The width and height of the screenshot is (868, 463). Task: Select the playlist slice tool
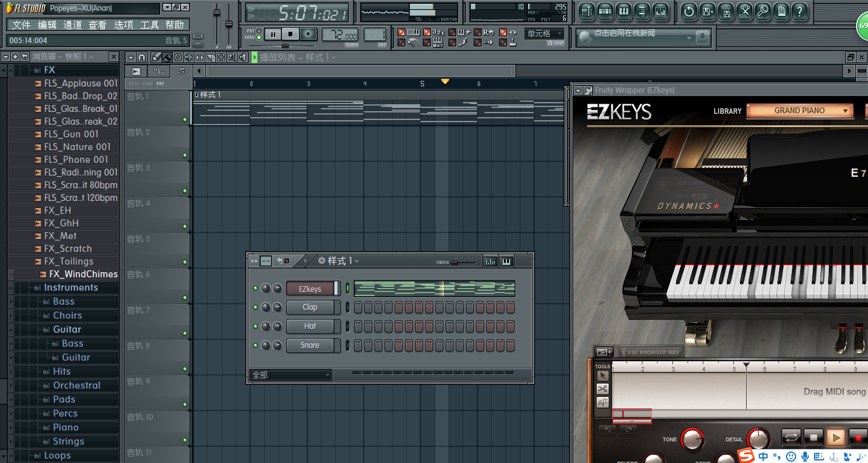(x=210, y=57)
